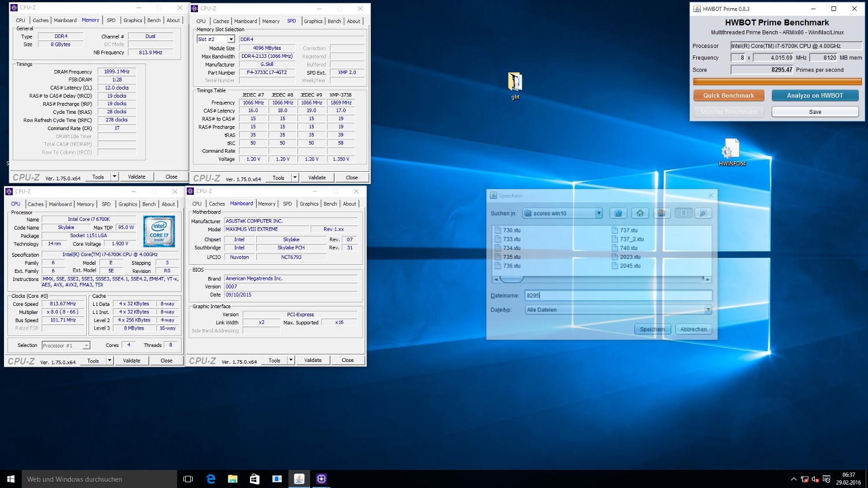
Task: Expand the 'Suchen in' folder dropdown
Action: [x=598, y=213]
